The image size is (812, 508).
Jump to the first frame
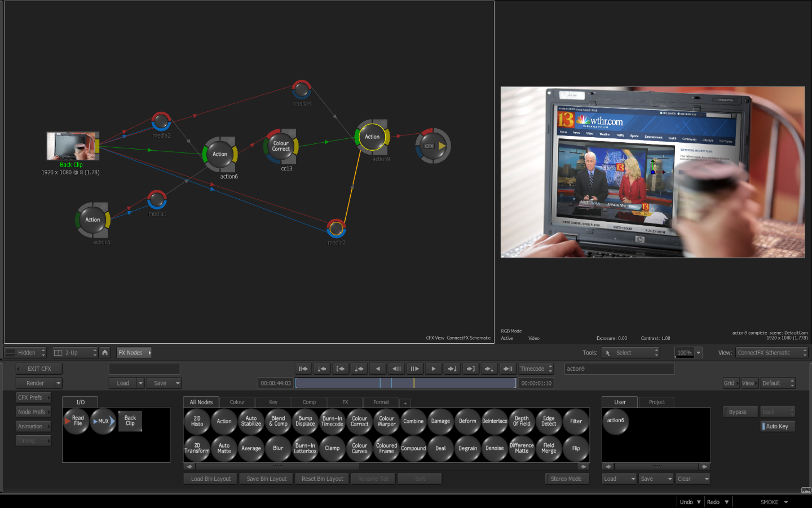tap(303, 369)
